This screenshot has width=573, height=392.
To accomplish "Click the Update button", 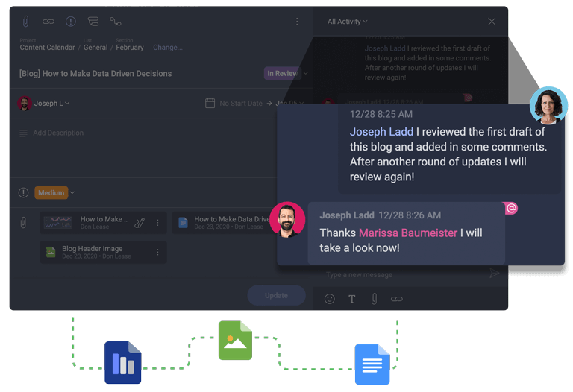I will pyautogui.click(x=276, y=295).
